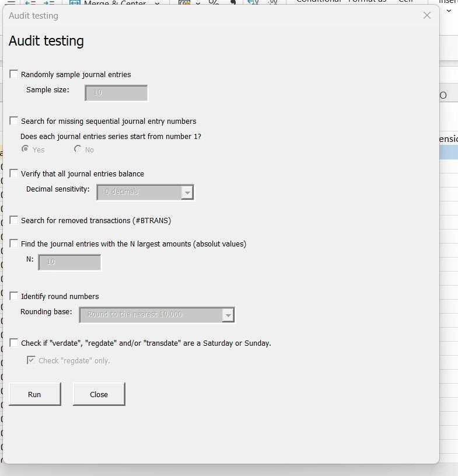Tick the N largest amounts checkbox
This screenshot has width=458, height=476.
click(x=14, y=244)
